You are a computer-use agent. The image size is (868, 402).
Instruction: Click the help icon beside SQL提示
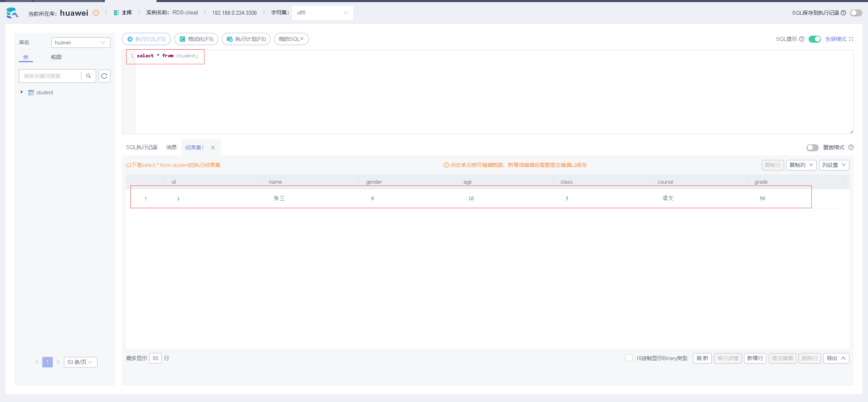(802, 39)
